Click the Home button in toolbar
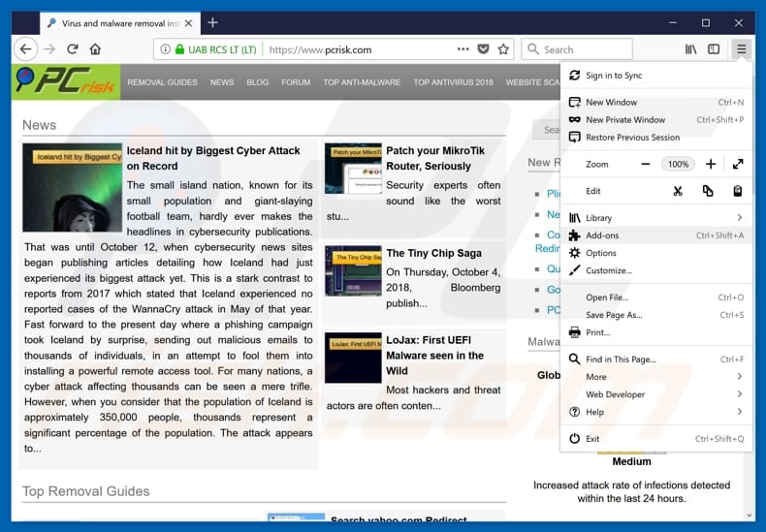This screenshot has width=766, height=532. click(x=95, y=49)
